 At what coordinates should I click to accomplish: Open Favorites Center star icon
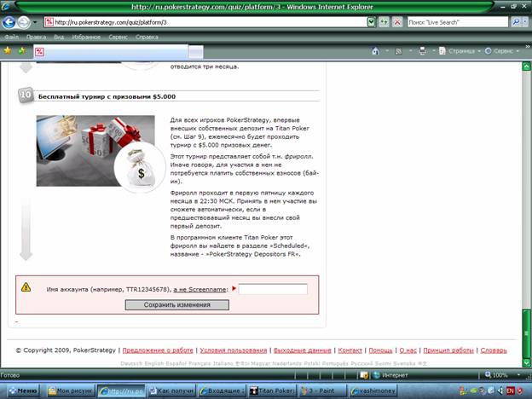8,51
